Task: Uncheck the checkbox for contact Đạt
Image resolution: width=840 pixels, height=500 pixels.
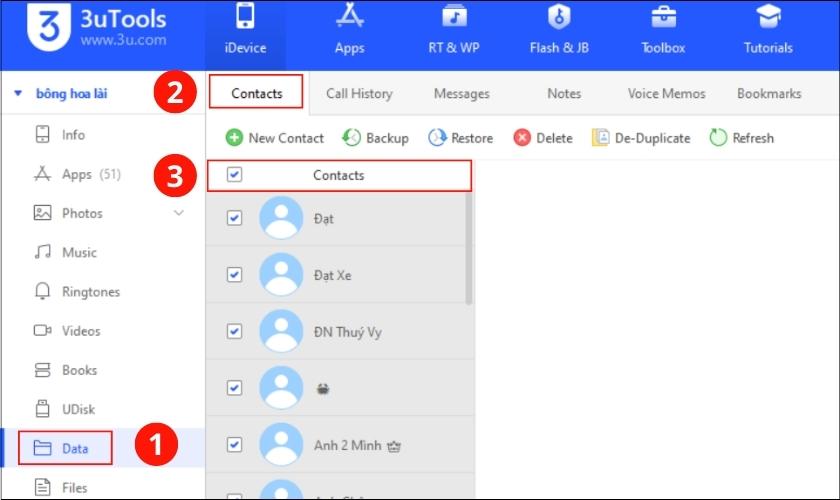Action: tap(234, 218)
